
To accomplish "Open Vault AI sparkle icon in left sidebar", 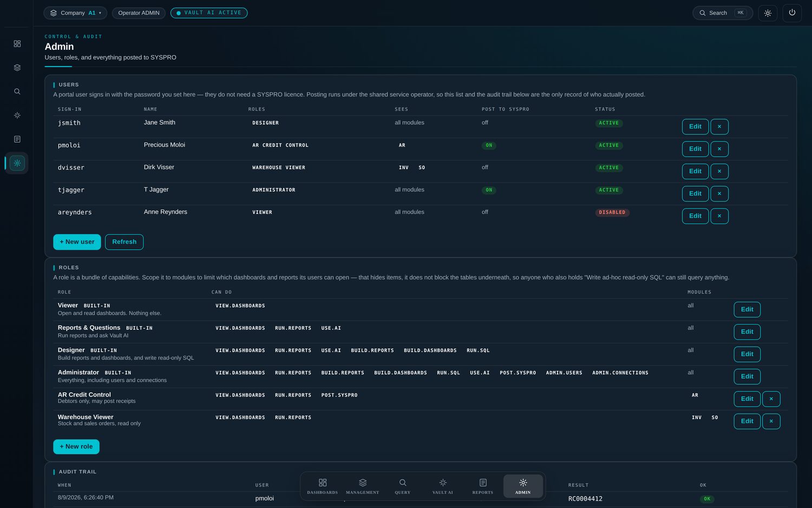I will pos(17,115).
